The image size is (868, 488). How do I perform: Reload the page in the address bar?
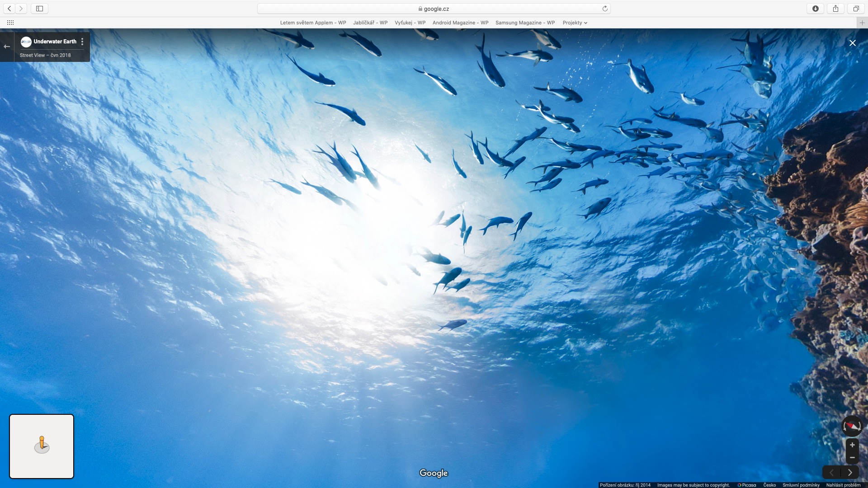605,9
